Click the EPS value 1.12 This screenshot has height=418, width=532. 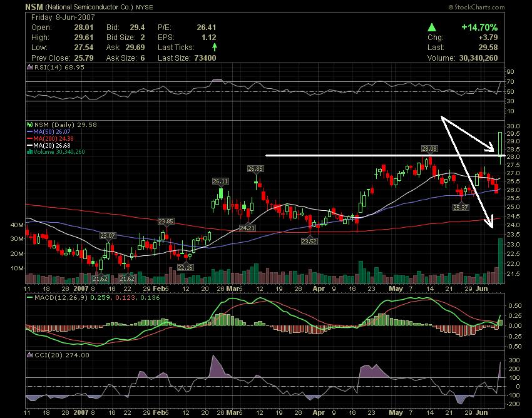coord(208,38)
